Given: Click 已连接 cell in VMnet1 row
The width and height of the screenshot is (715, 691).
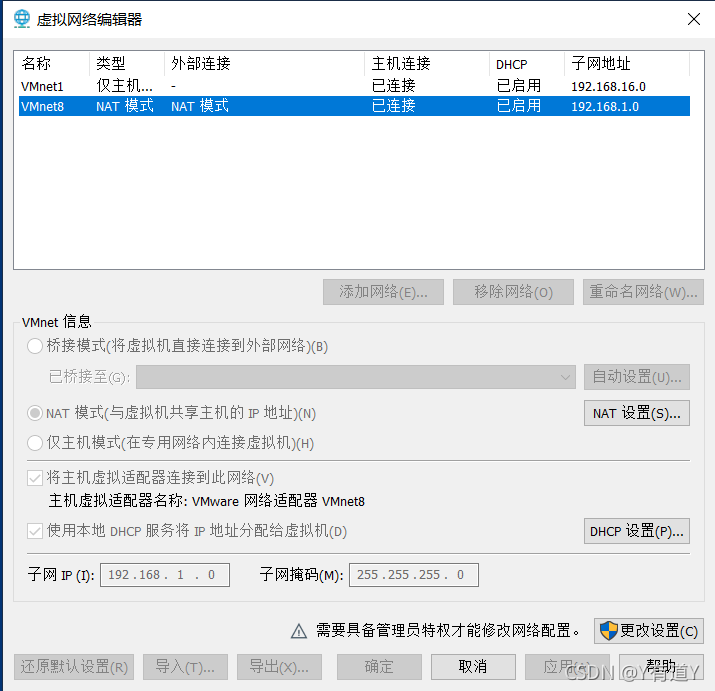Looking at the screenshot, I should click(x=394, y=86).
